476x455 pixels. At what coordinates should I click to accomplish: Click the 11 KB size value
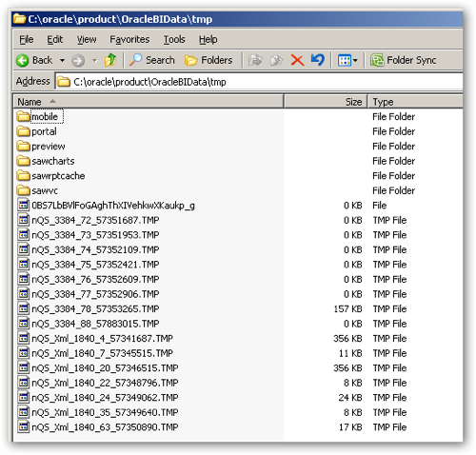pos(350,353)
